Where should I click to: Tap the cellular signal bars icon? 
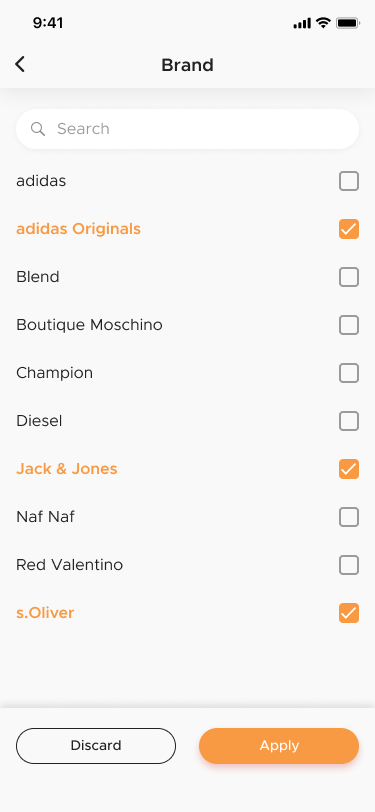click(302, 23)
